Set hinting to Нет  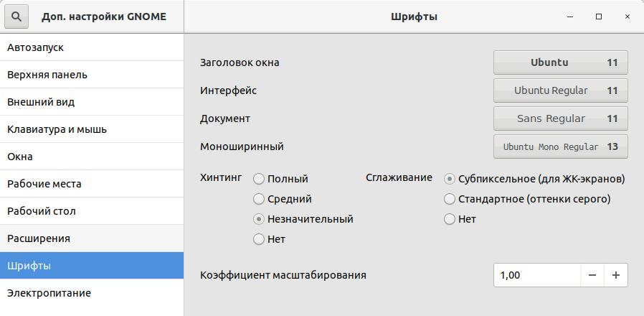click(259, 239)
